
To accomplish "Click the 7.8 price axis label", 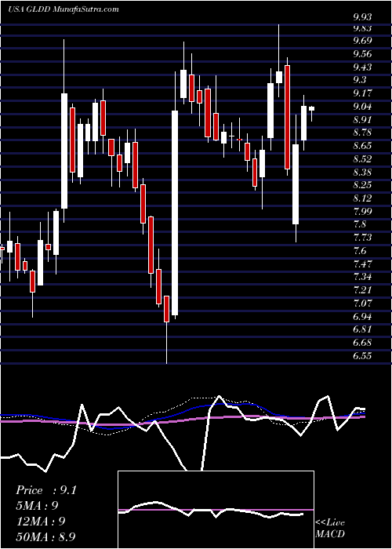I will [360, 224].
